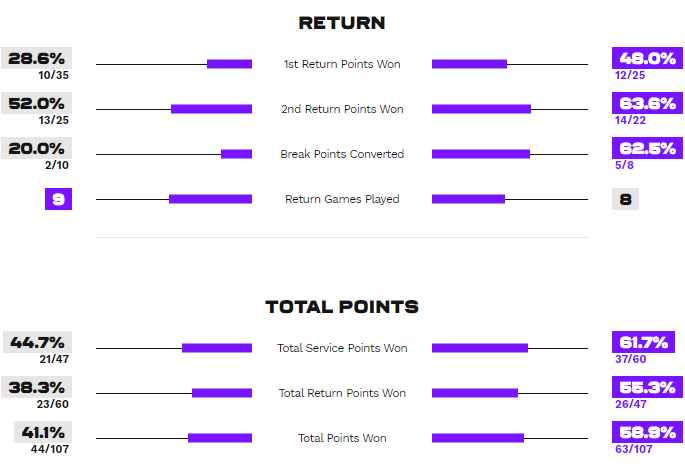Click left bar for 2nd Return Points Won
This screenshot has width=685, height=472.
(x=211, y=109)
